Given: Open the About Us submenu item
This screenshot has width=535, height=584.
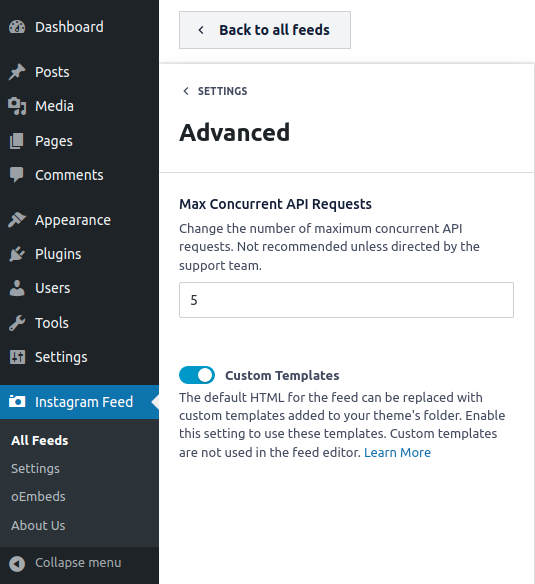Looking at the screenshot, I should coord(38,526).
